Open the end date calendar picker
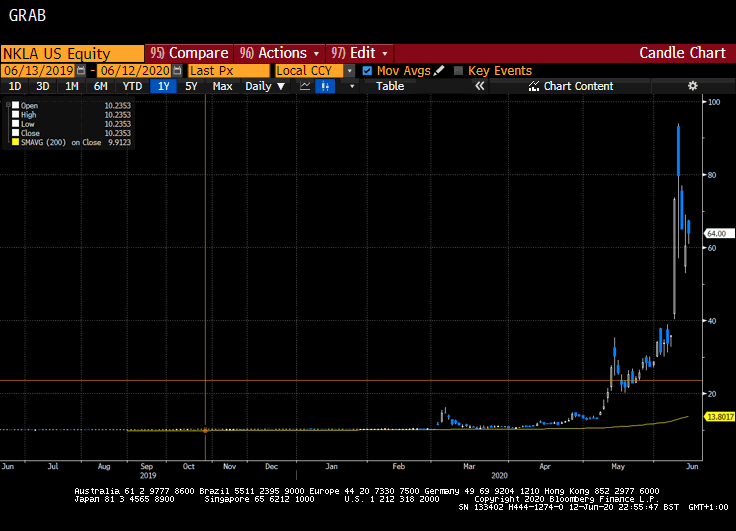Screen dimensions: 736x531 point(177,71)
